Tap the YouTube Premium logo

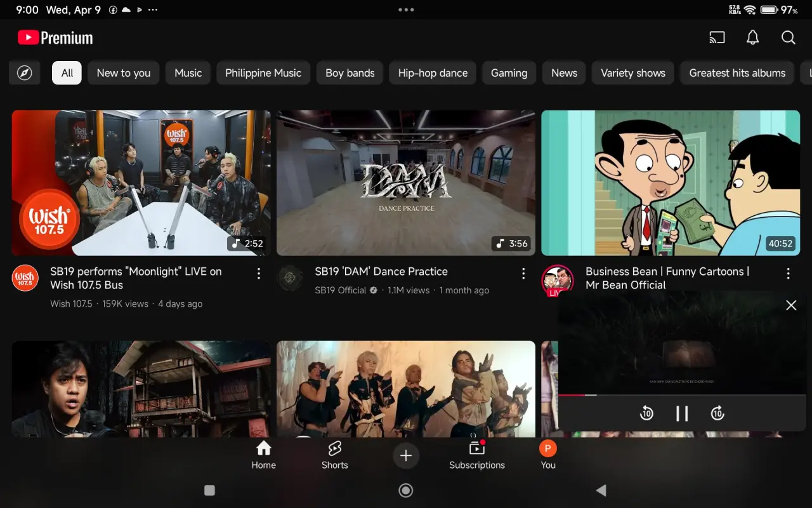point(55,38)
